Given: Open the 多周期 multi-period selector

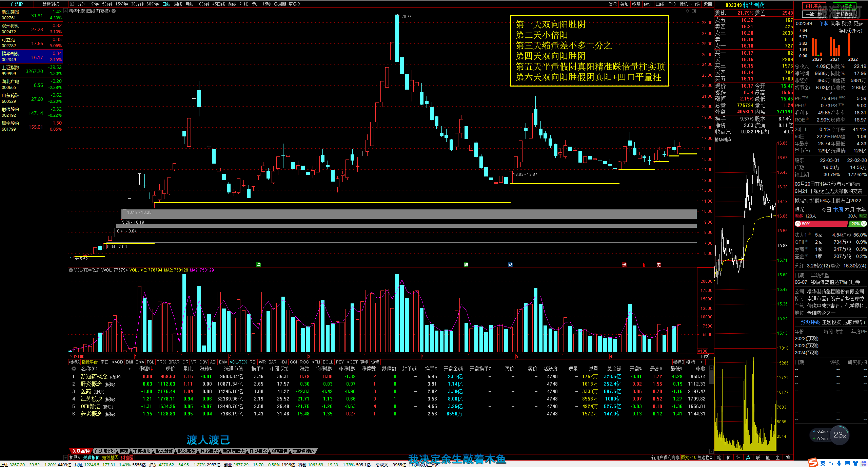Looking at the screenshot, I should 280,4.
